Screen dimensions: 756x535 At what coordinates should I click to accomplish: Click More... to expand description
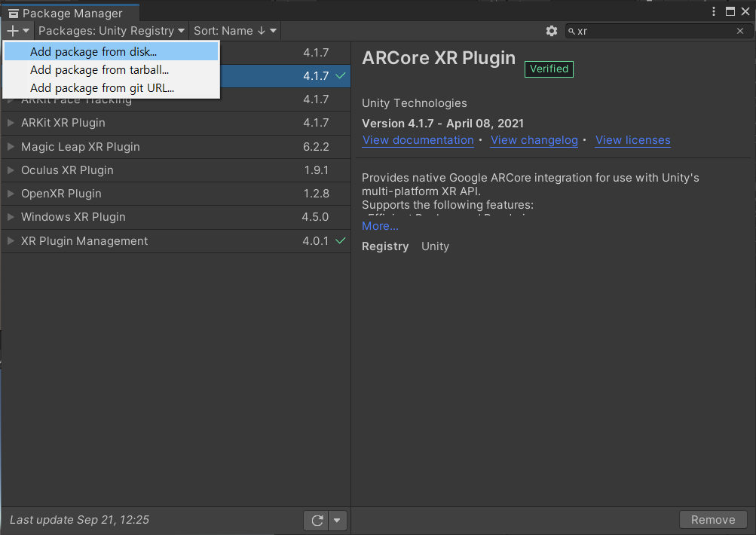point(380,226)
